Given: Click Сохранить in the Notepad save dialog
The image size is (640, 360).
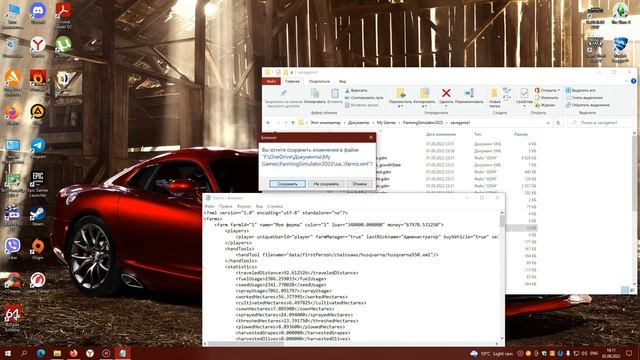Looking at the screenshot, I should (287, 184).
